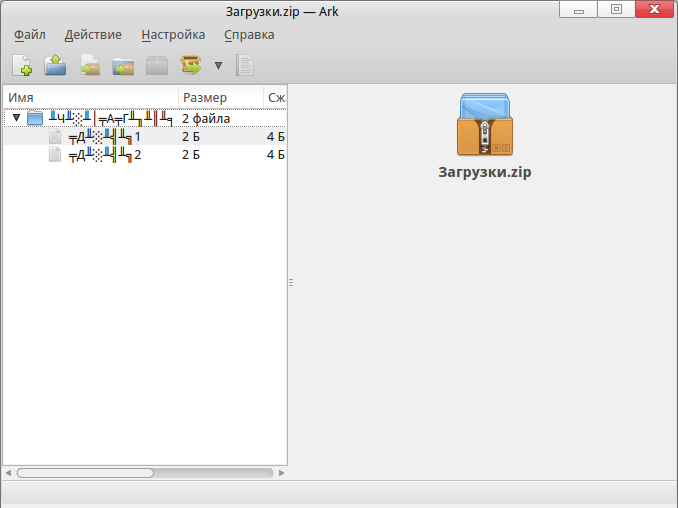Image resolution: width=678 pixels, height=508 pixels.
Task: Click the partially visible Сж column header
Action: (275, 97)
